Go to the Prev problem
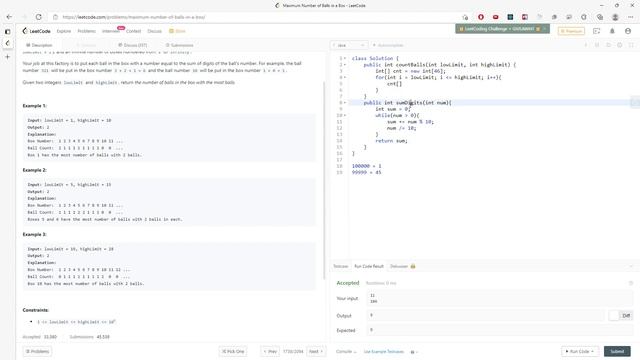The image size is (640, 360). click(x=270, y=351)
